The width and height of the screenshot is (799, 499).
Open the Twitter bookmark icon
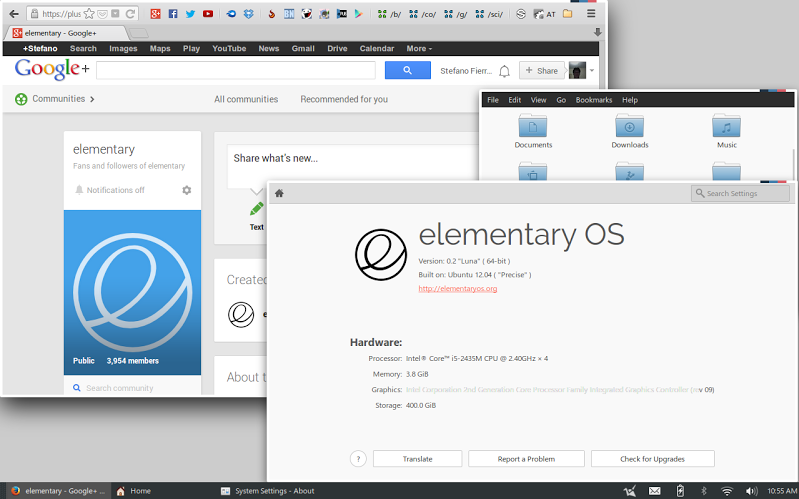pyautogui.click(x=190, y=14)
